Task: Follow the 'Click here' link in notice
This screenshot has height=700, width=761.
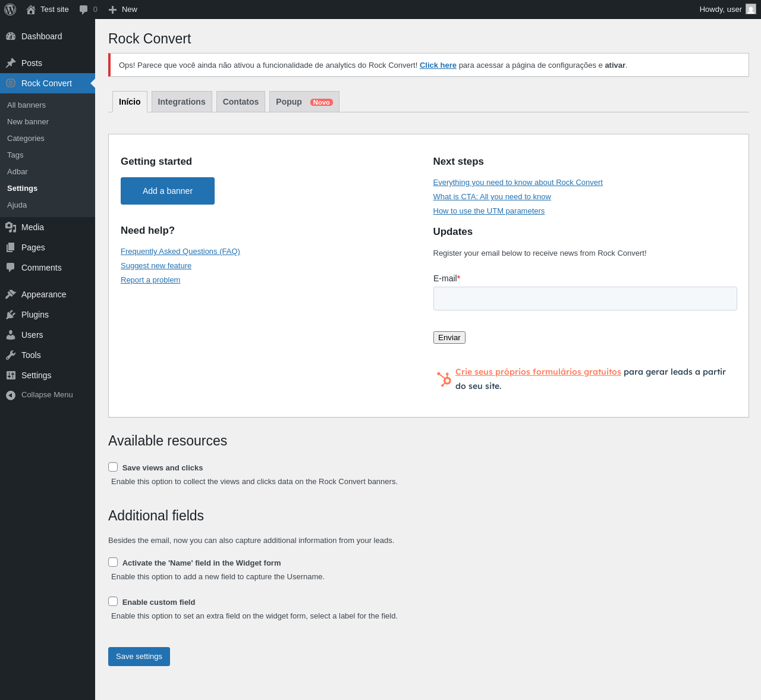Action: [x=438, y=65]
